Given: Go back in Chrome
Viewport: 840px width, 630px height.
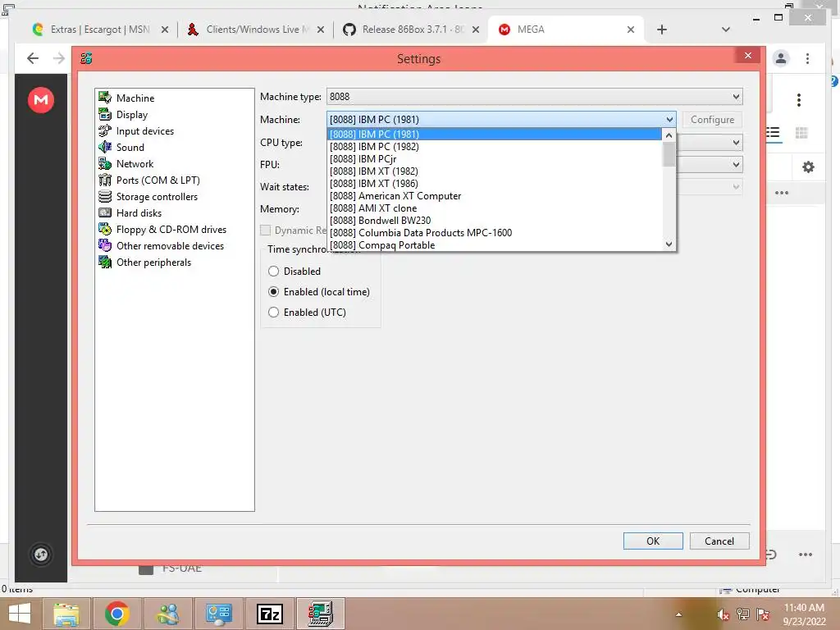Looking at the screenshot, I should click(33, 58).
